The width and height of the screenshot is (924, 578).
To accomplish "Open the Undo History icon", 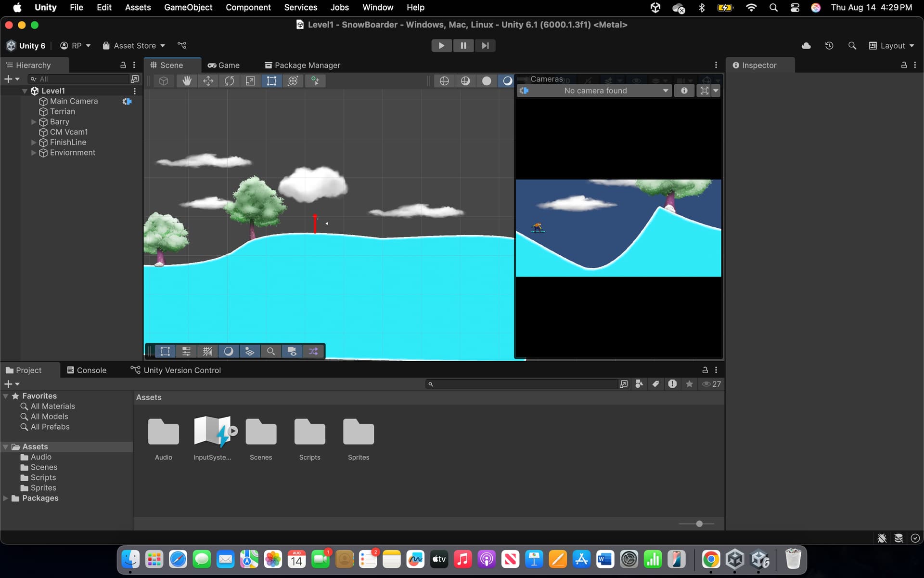I will 829,45.
